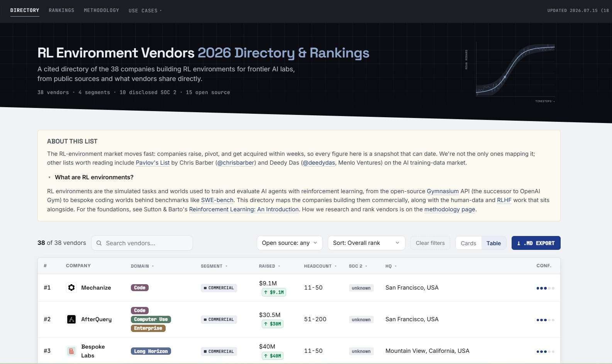612x364 pixels.
Task: Open the Headcount column filter
Action: tap(320, 266)
